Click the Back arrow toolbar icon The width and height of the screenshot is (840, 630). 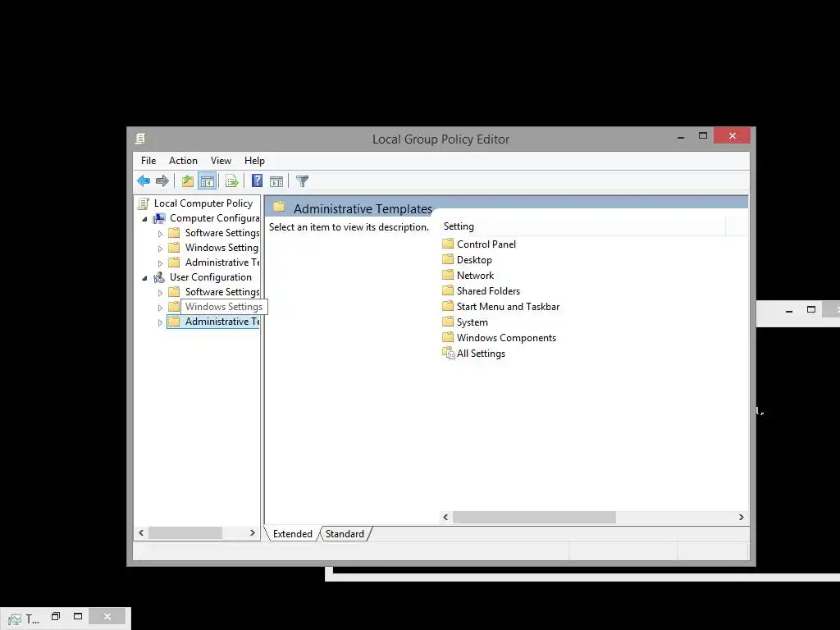point(144,181)
